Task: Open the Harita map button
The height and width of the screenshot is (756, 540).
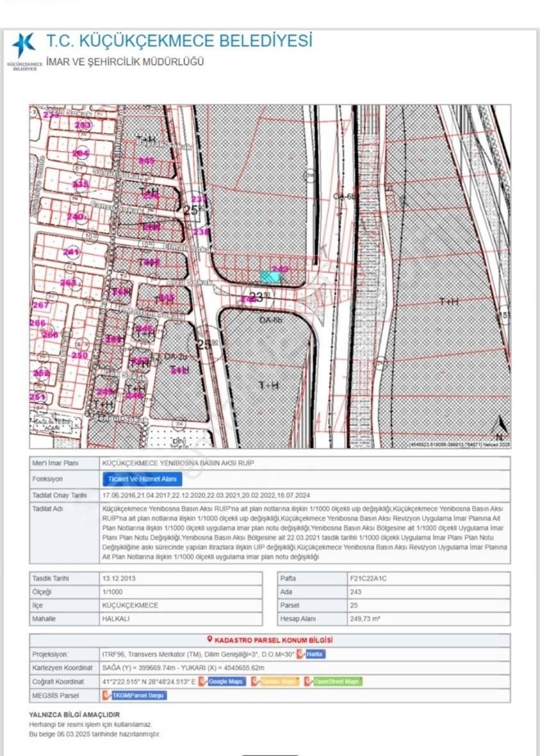Action: (314, 654)
